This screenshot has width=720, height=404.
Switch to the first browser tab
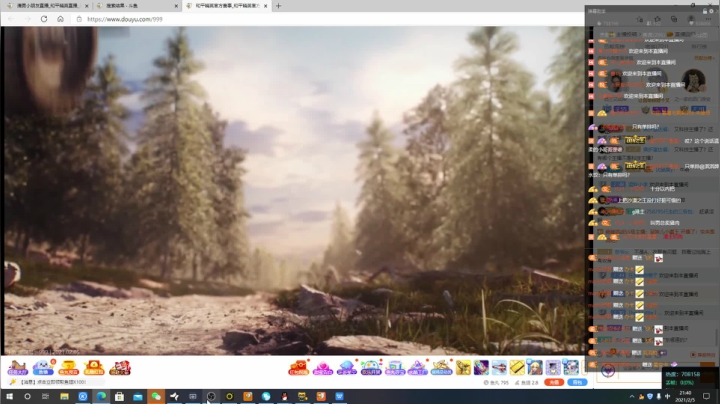(46, 6)
